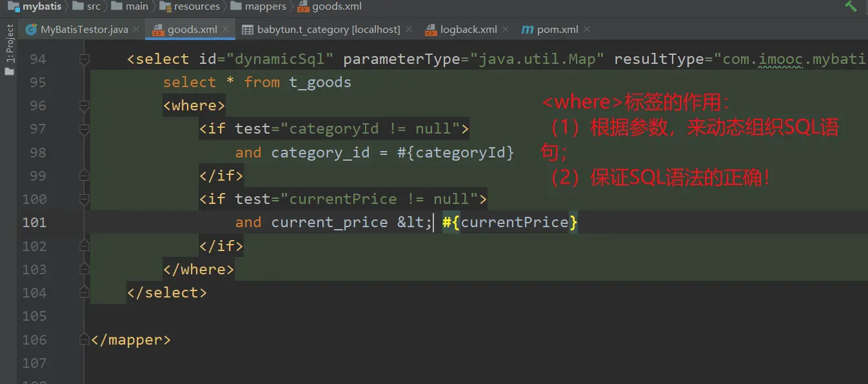Open the babytun.t_category [localhost] tab

pos(329,30)
